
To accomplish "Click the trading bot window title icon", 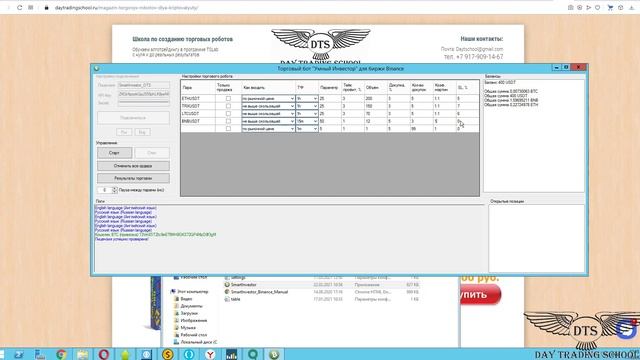I will (96, 69).
